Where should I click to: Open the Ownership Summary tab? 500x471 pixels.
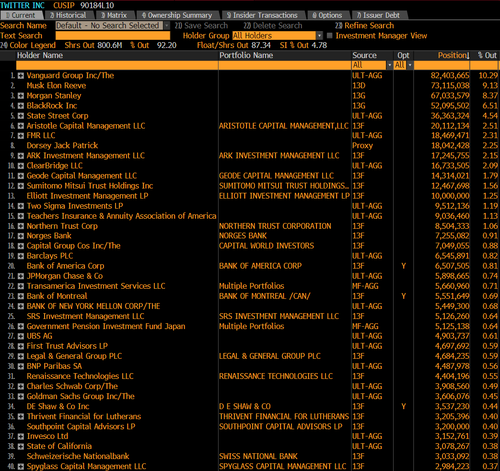[x=177, y=15]
